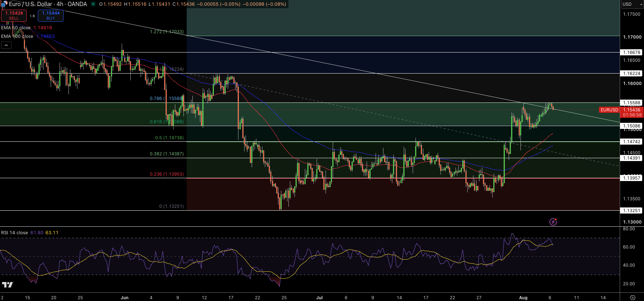Click the 0 (1.13251) Fibonacci label
This screenshot has height=301, width=644.
click(171, 206)
